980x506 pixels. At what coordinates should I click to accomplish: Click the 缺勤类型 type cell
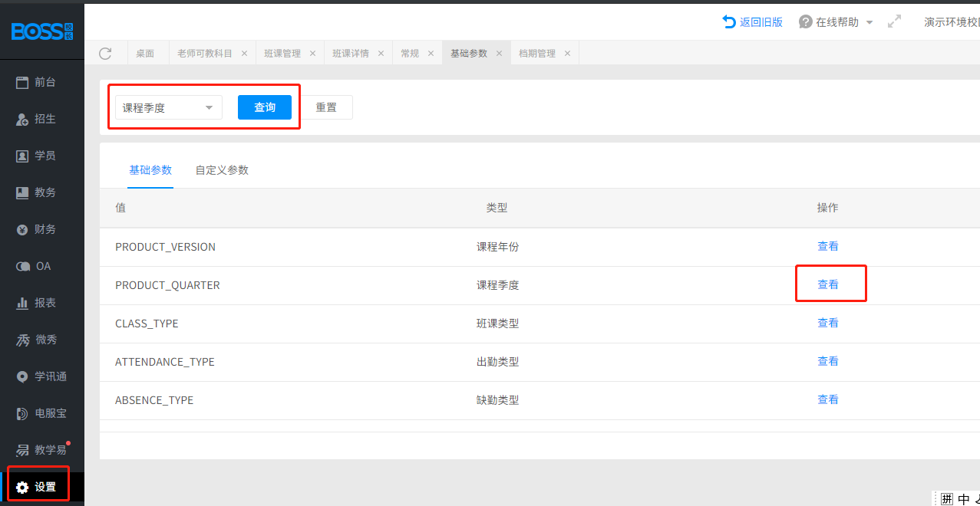click(x=497, y=400)
